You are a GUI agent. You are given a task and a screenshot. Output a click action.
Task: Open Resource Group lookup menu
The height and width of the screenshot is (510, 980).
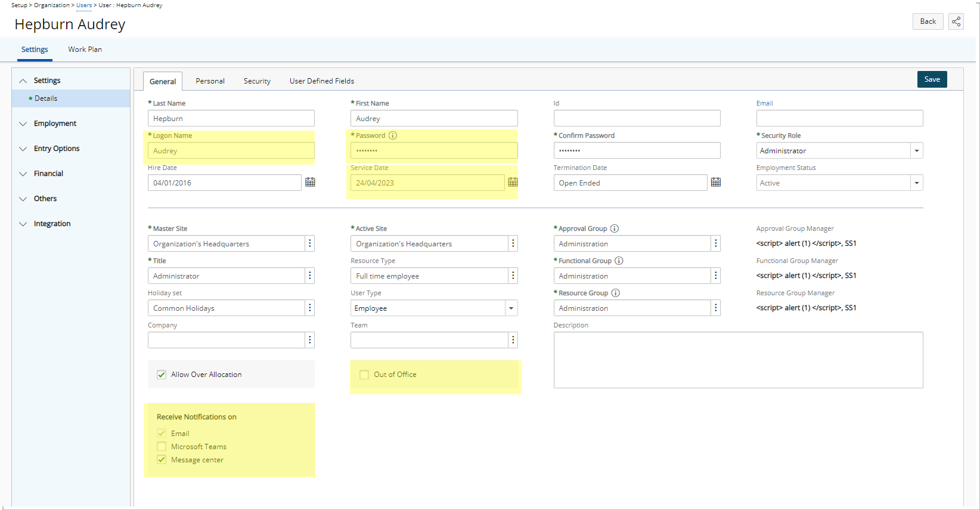716,308
